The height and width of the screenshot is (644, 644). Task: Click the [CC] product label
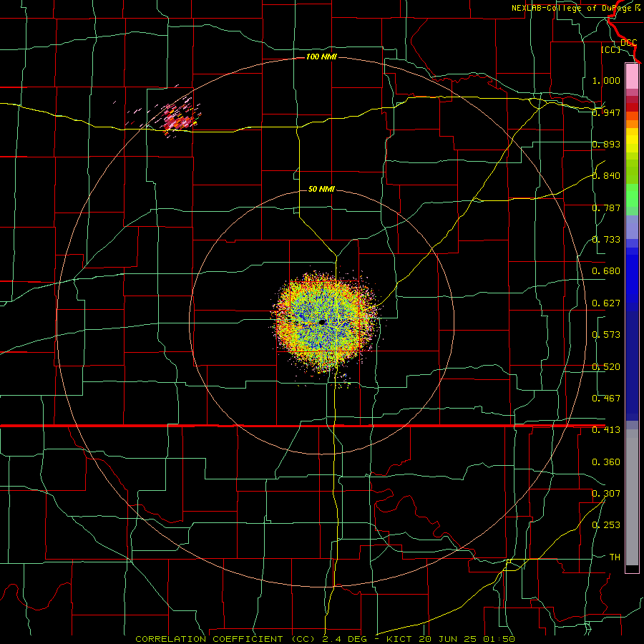click(x=610, y=49)
